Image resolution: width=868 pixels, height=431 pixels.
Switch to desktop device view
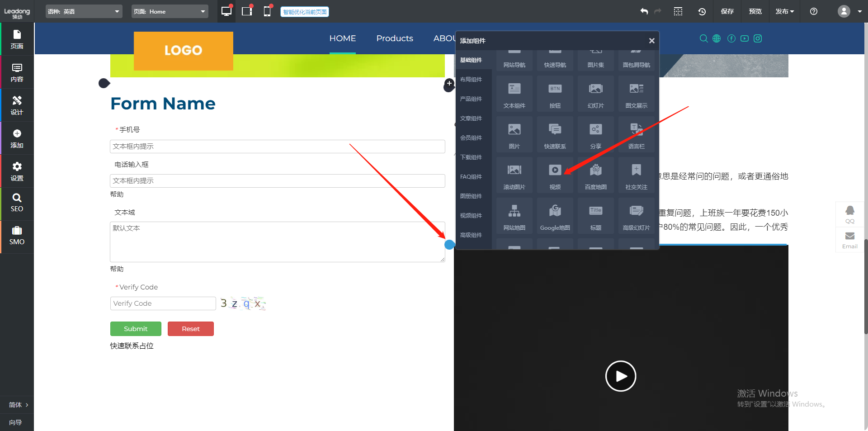[x=226, y=11]
